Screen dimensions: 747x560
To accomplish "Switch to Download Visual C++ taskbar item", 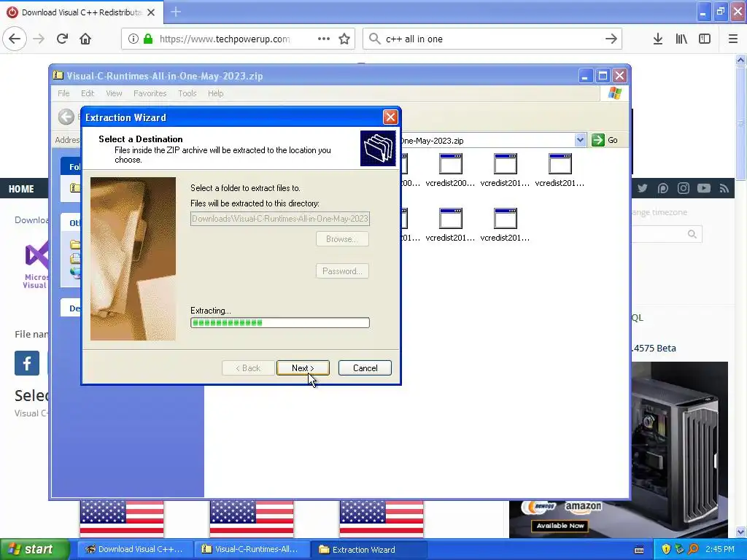I will 134,549.
